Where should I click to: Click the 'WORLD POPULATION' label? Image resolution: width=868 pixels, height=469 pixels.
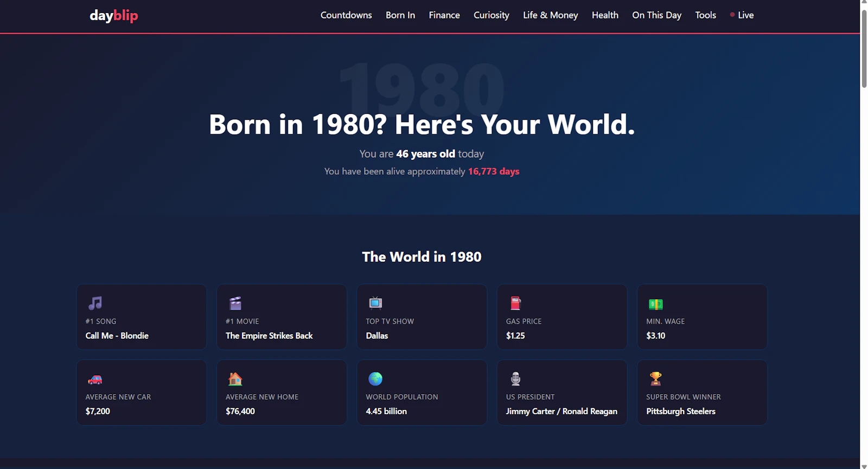[x=402, y=397]
